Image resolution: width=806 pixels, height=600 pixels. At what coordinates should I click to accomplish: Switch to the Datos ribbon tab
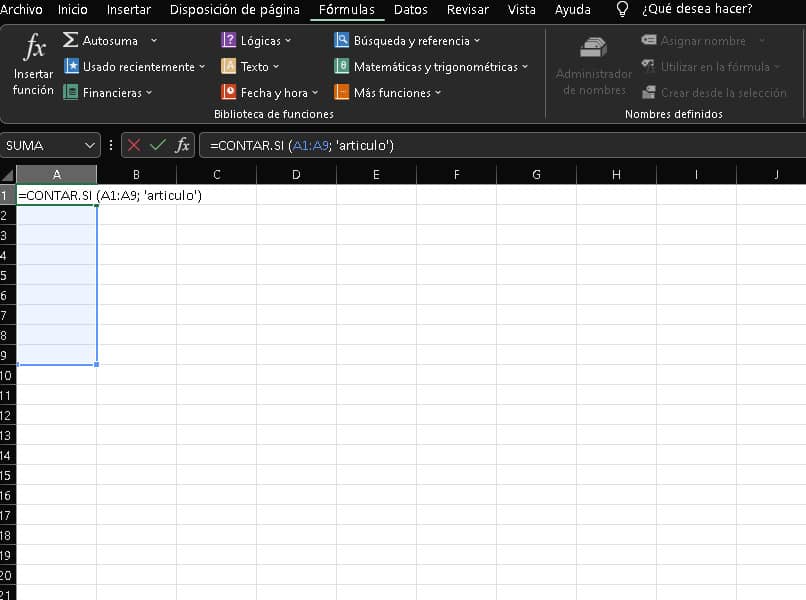410,10
